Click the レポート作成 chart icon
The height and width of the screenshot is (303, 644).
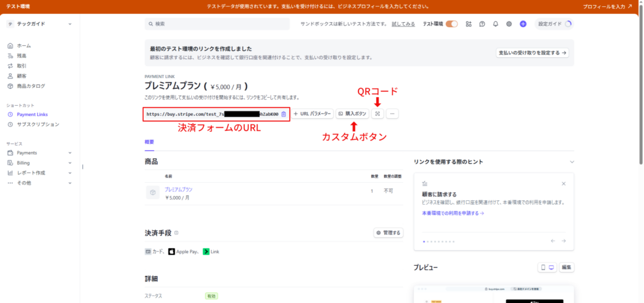coord(11,173)
